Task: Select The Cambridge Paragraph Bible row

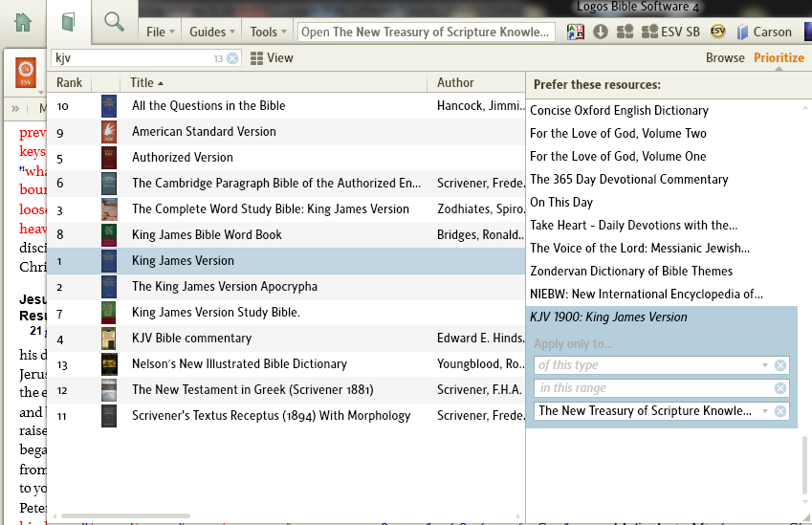Action: 286,184
